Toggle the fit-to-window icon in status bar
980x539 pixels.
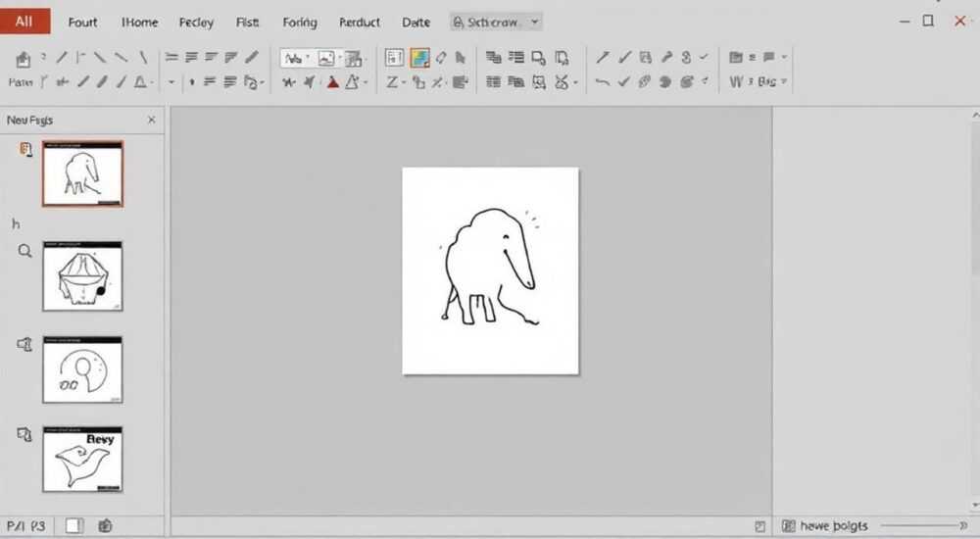click(x=759, y=526)
